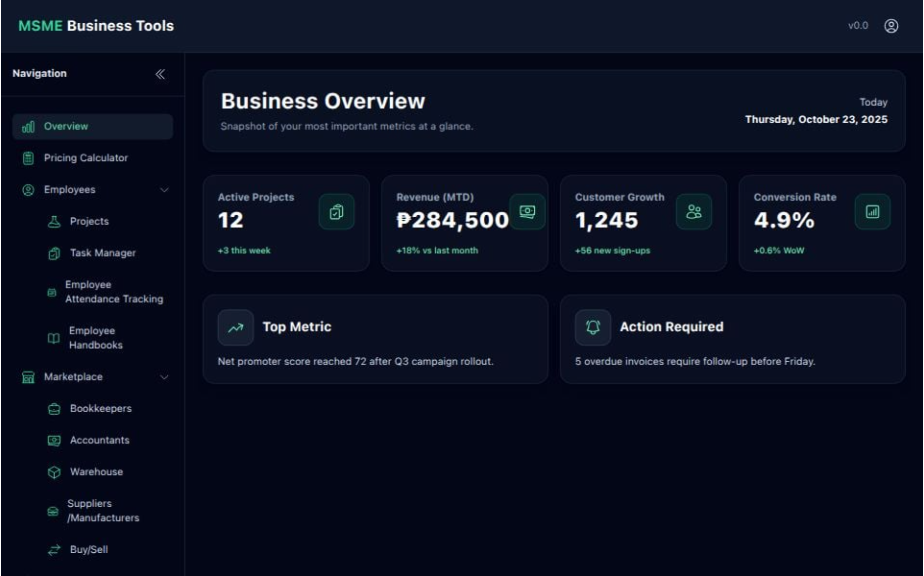Click the MSME Business Tools logo
Image resolution: width=924 pixels, height=576 pixels.
click(x=96, y=26)
